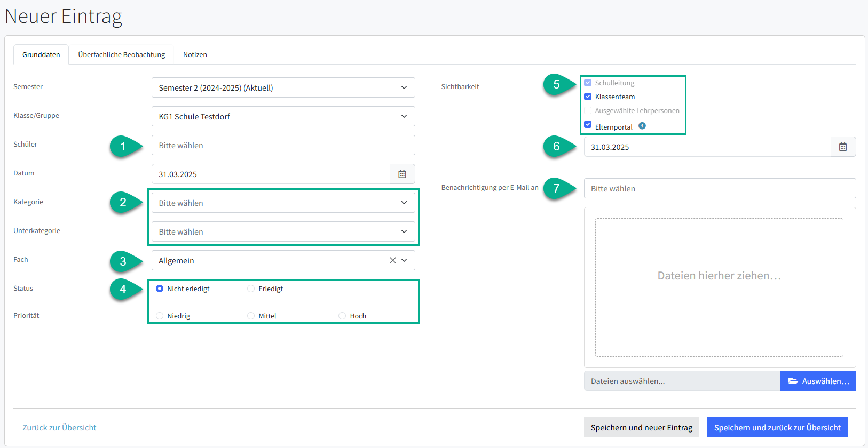Open the calendar picker for Datum field

402,174
